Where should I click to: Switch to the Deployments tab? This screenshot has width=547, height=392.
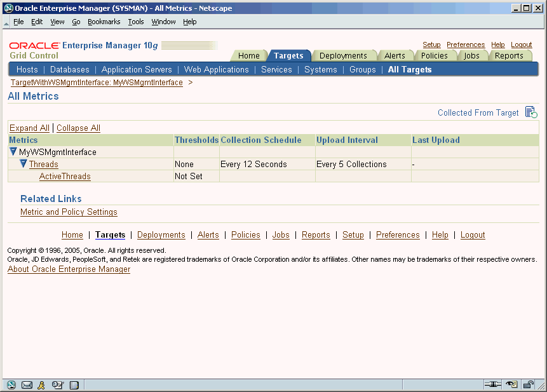(343, 55)
